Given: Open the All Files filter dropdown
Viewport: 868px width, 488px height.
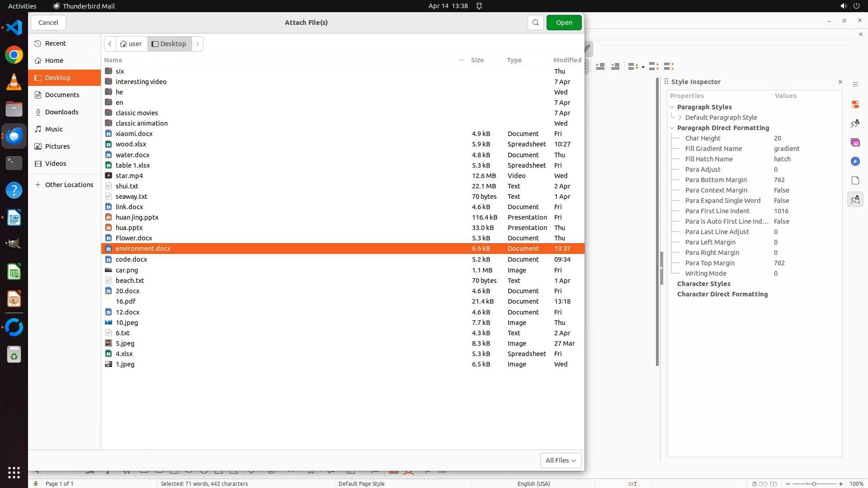Looking at the screenshot, I should pyautogui.click(x=561, y=460).
